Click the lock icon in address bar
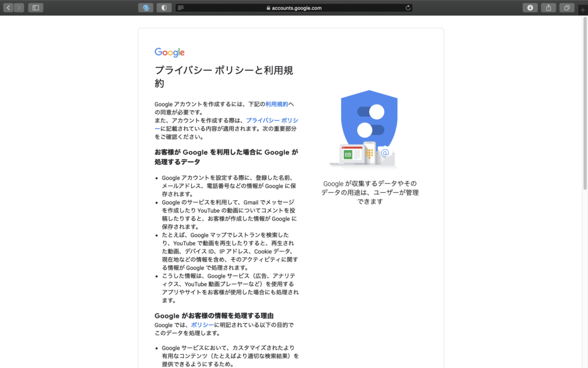The image size is (588, 368). (x=268, y=7)
